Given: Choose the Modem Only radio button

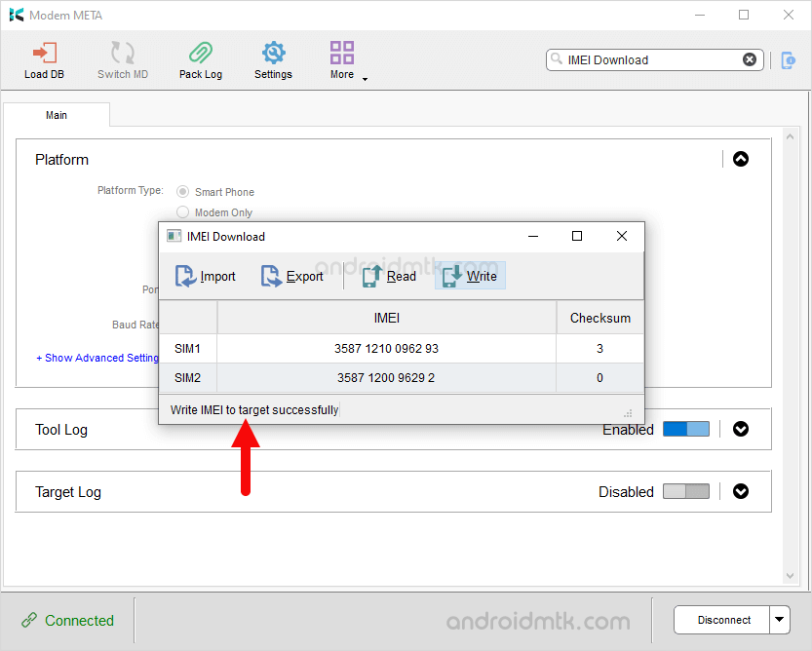Looking at the screenshot, I should coord(183,212).
